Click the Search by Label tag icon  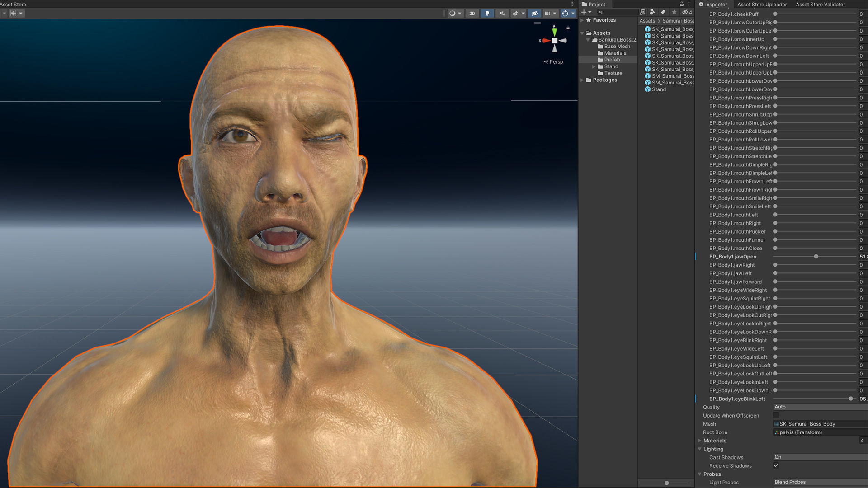[x=663, y=12]
